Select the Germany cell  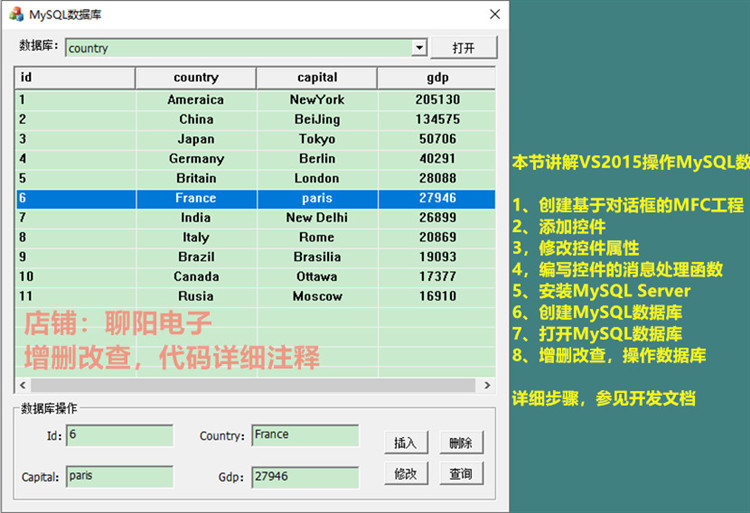pos(196,158)
